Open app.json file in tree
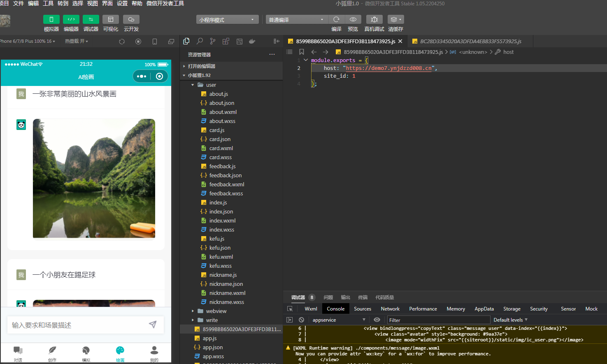The image size is (607, 364). click(x=231, y=347)
